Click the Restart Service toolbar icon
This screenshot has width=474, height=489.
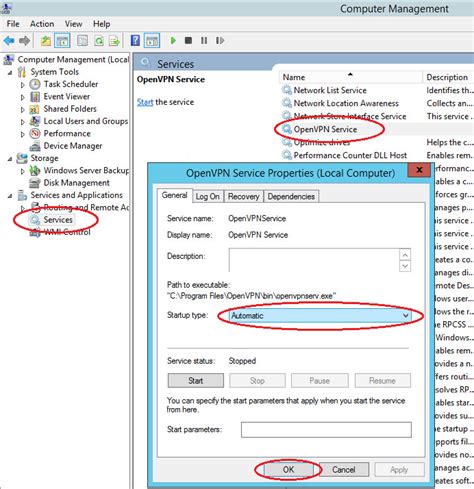[220, 41]
